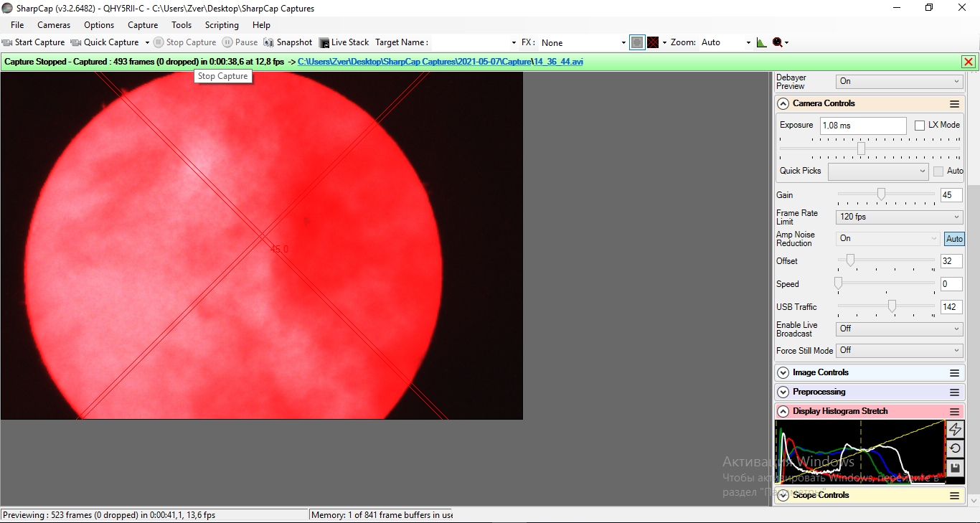Open the Scope Controls panel menu icon
This screenshot has height=523, width=980.
(x=954, y=496)
